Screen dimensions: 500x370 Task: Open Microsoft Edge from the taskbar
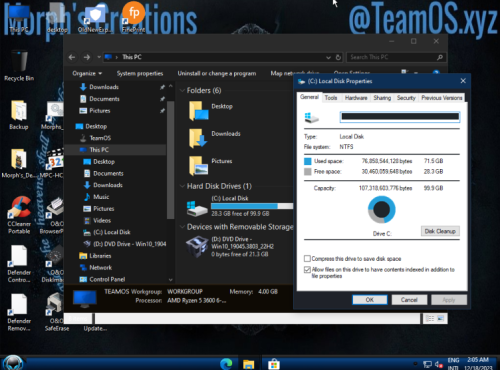point(226,363)
